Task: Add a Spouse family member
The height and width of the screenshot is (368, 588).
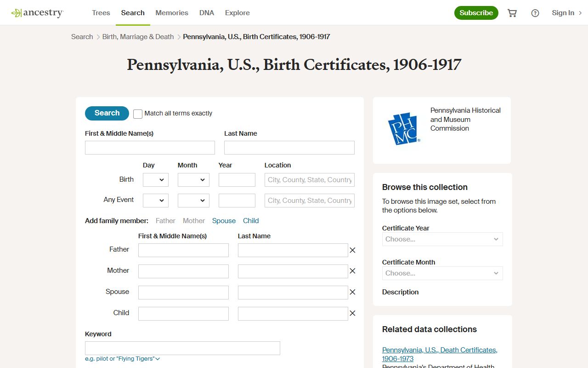Action: (x=224, y=221)
